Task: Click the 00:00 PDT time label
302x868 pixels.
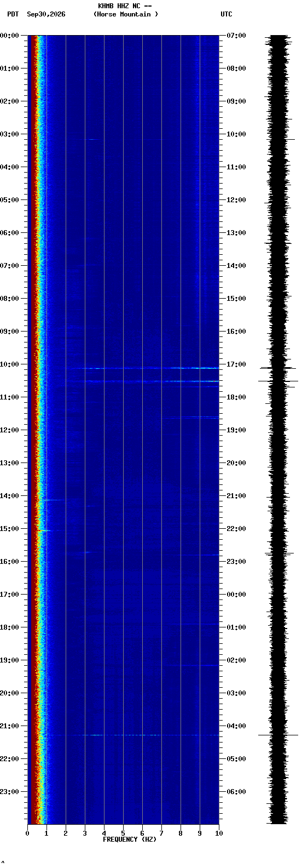Action: click(x=9, y=36)
